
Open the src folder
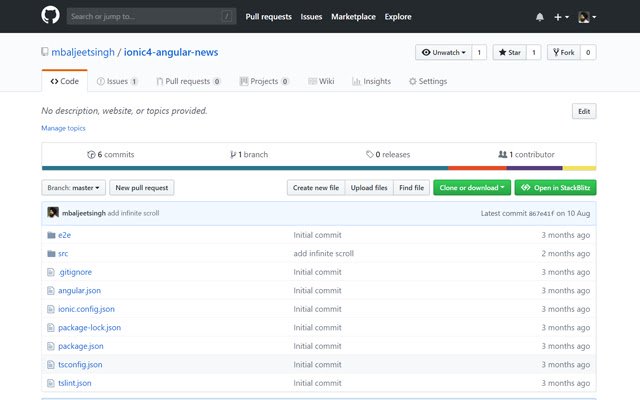[63, 253]
